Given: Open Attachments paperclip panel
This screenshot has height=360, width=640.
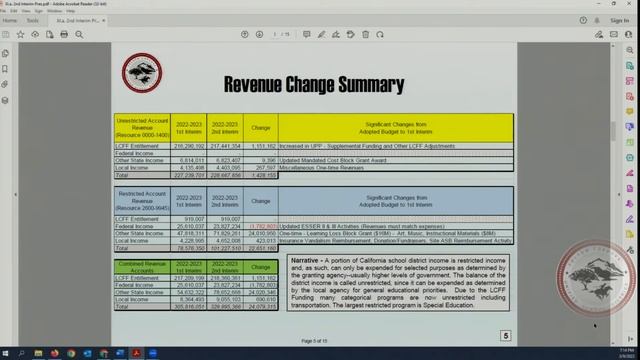Looking at the screenshot, I should click(x=5, y=84).
